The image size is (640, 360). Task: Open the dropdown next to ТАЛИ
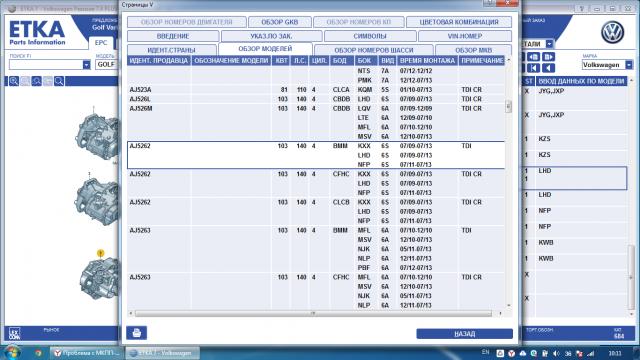tap(549, 44)
